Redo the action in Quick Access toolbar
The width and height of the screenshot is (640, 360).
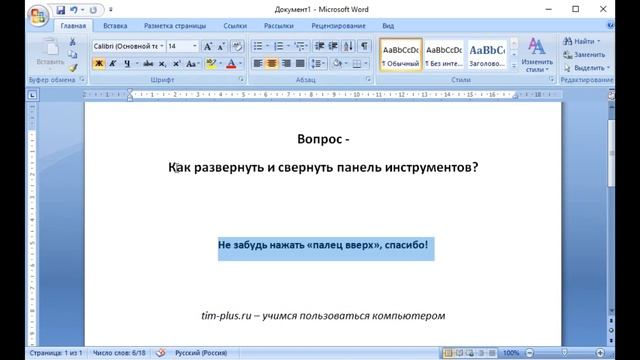93,10
